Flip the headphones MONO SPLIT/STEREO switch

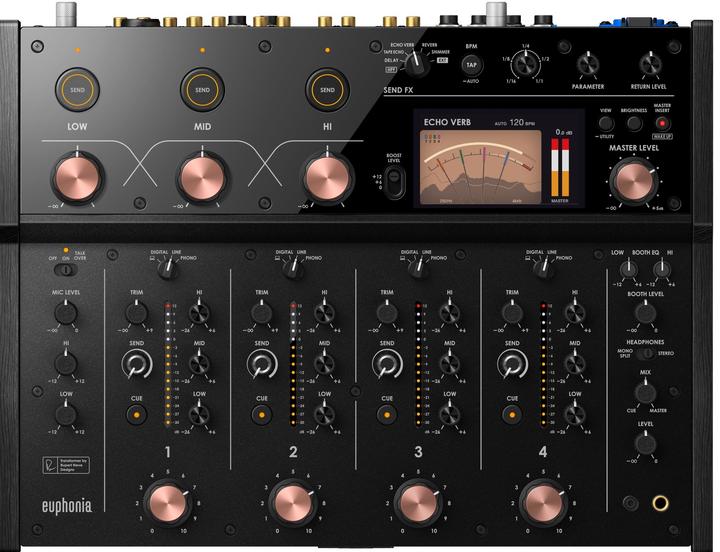click(646, 352)
